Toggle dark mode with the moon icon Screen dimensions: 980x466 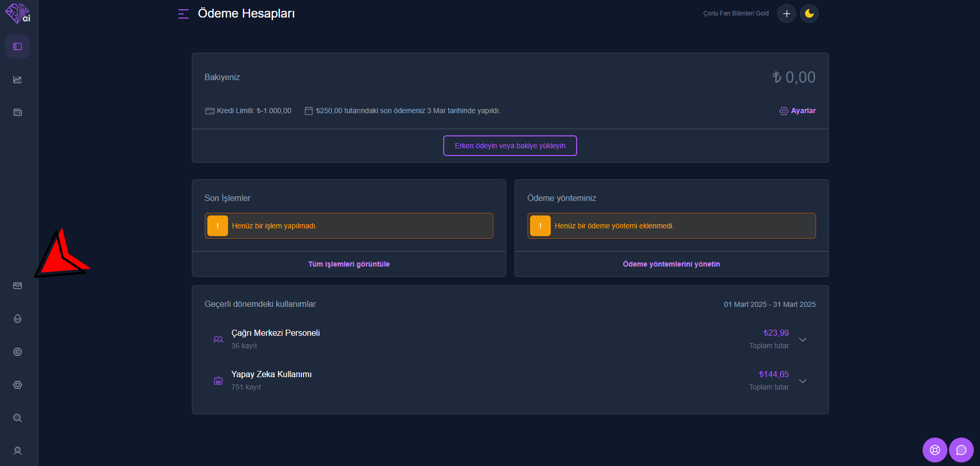pos(809,13)
